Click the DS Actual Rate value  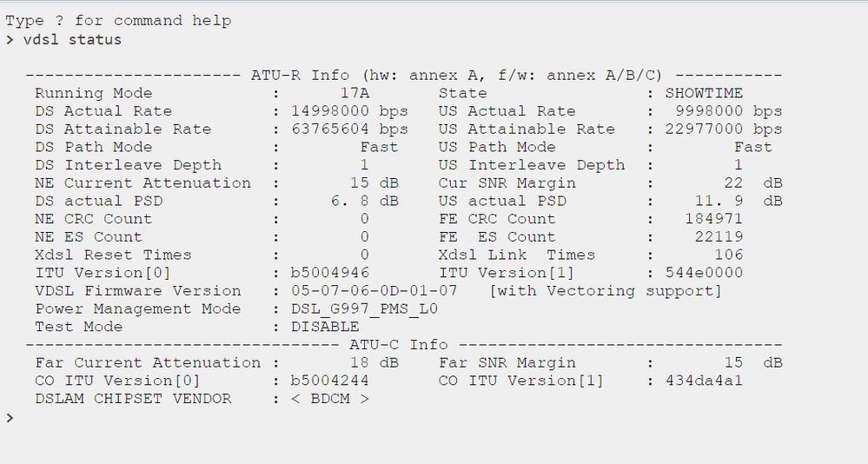coord(340,111)
